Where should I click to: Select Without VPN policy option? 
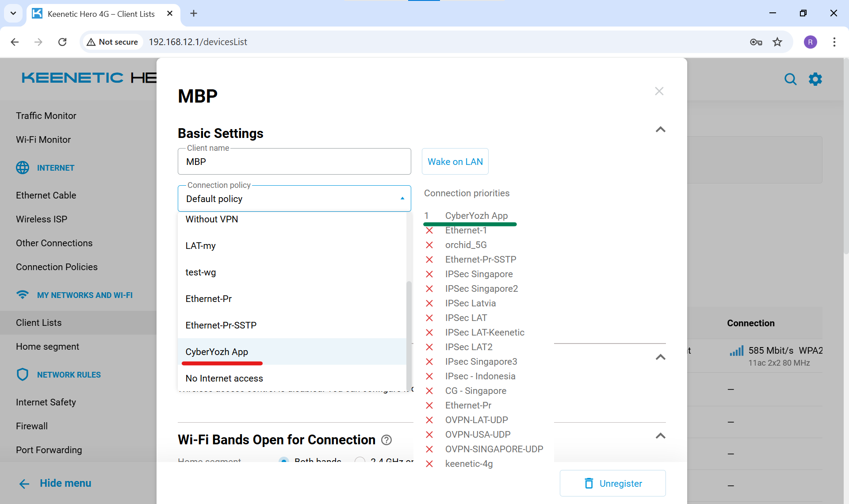pos(212,219)
